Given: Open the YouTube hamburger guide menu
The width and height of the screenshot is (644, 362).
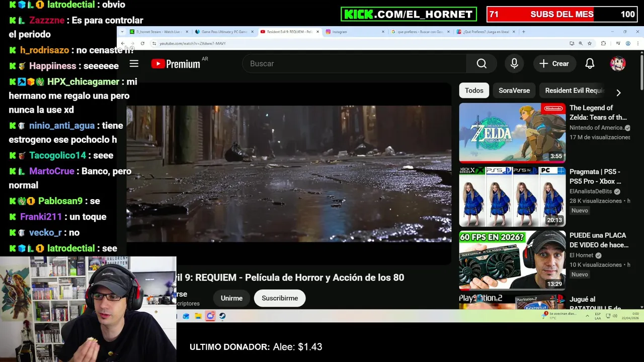Looking at the screenshot, I should pos(134,64).
